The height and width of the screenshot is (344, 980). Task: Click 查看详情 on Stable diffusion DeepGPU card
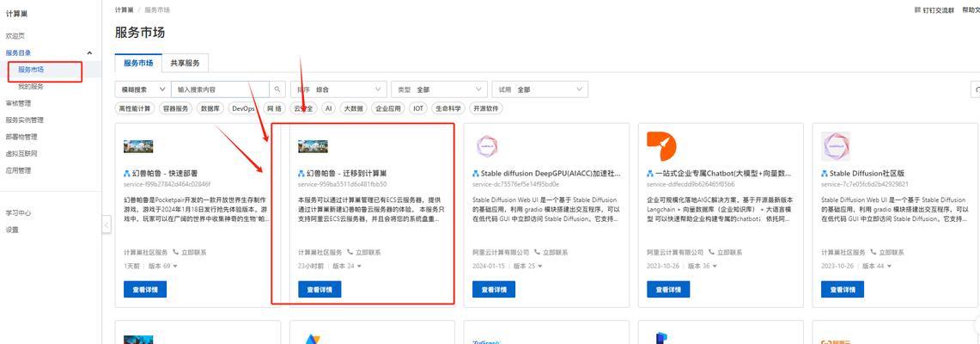[494, 290]
